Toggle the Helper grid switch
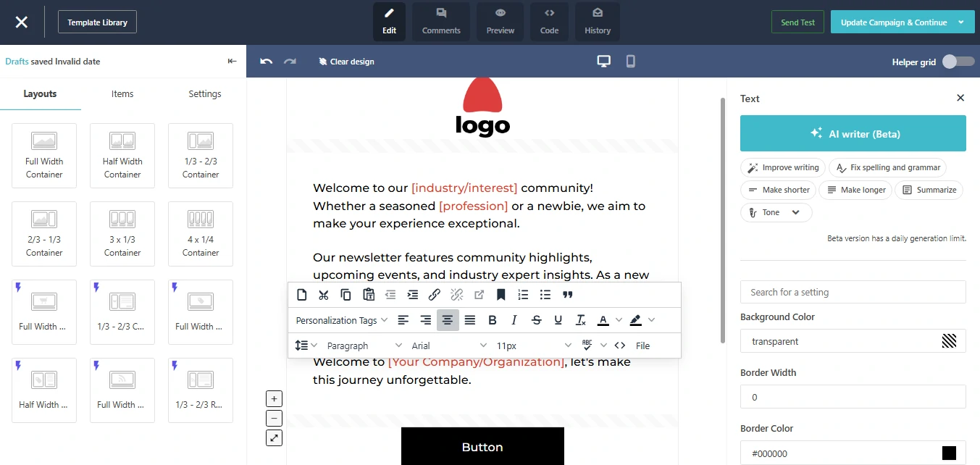This screenshot has height=465, width=980. pos(958,62)
